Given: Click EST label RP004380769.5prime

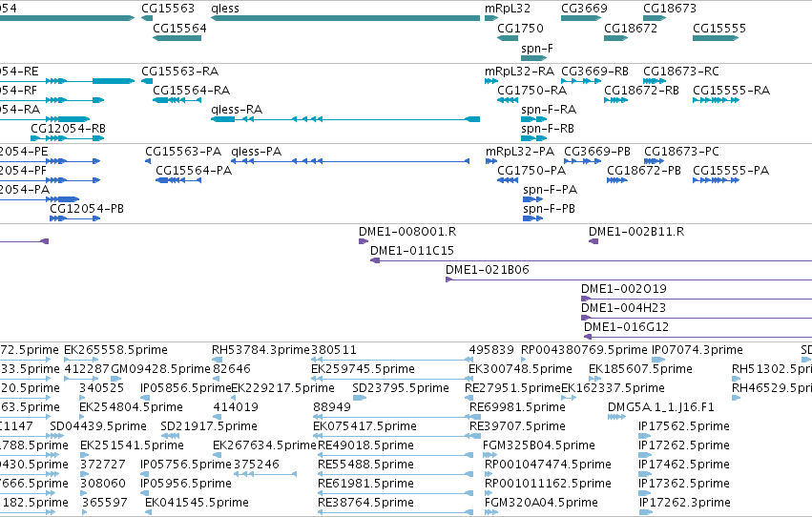Looking at the screenshot, I should coord(584,350).
